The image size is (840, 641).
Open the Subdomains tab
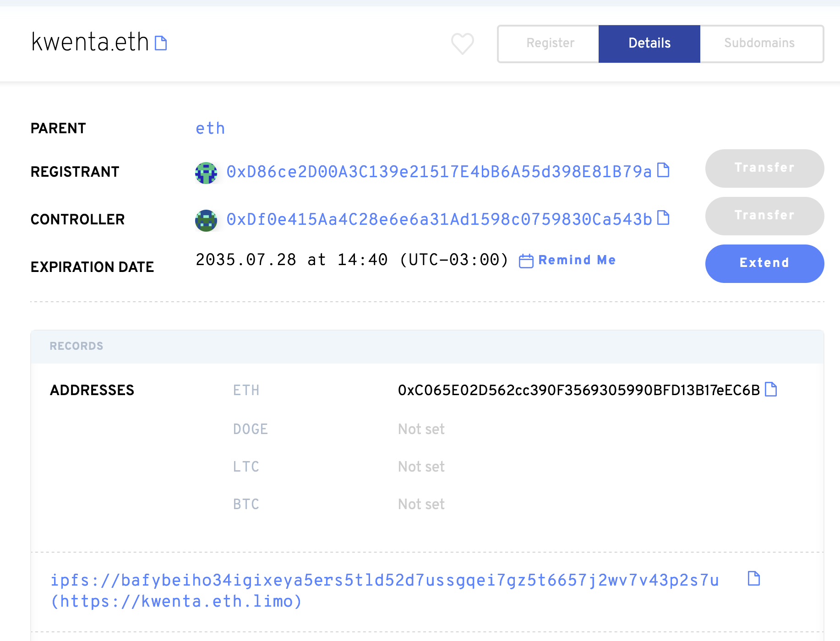click(759, 43)
